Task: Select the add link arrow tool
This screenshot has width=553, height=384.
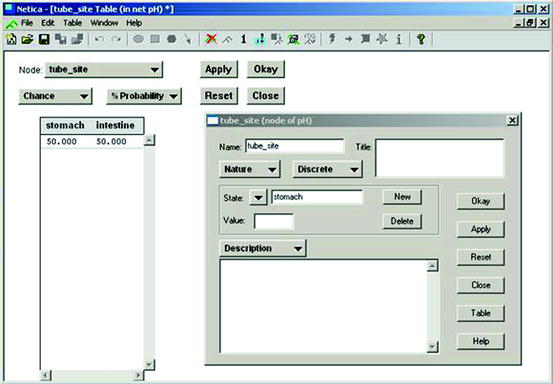Action: [188, 39]
